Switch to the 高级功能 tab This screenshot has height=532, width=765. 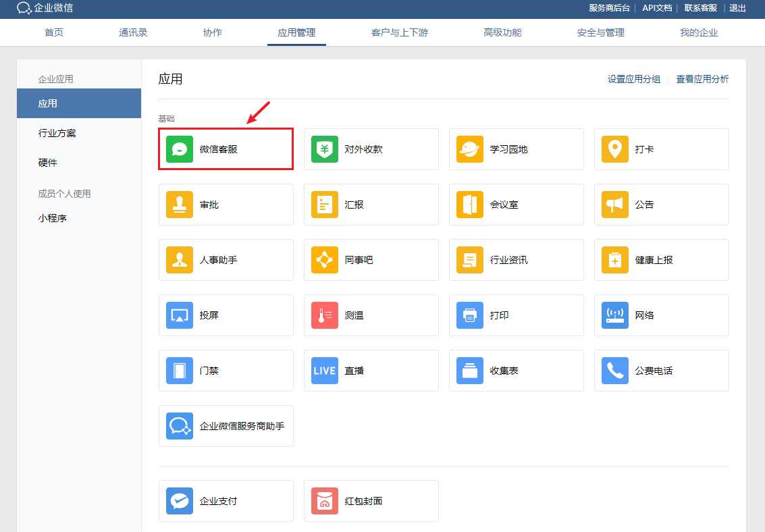pyautogui.click(x=502, y=32)
